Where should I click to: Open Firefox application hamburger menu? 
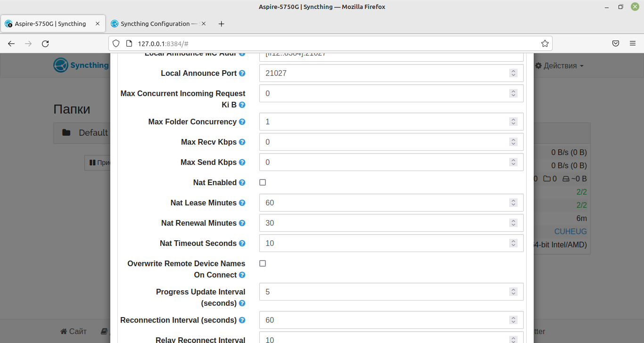633,43
